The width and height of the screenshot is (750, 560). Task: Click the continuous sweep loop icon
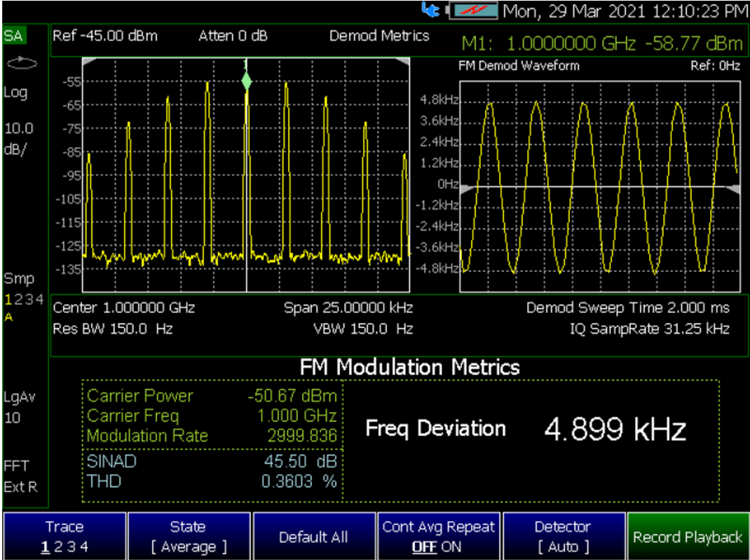tap(22, 63)
